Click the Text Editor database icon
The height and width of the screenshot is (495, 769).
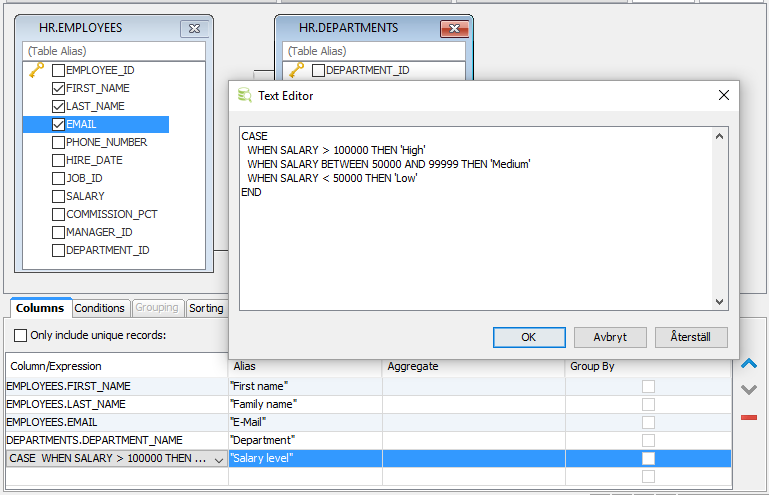[244, 96]
